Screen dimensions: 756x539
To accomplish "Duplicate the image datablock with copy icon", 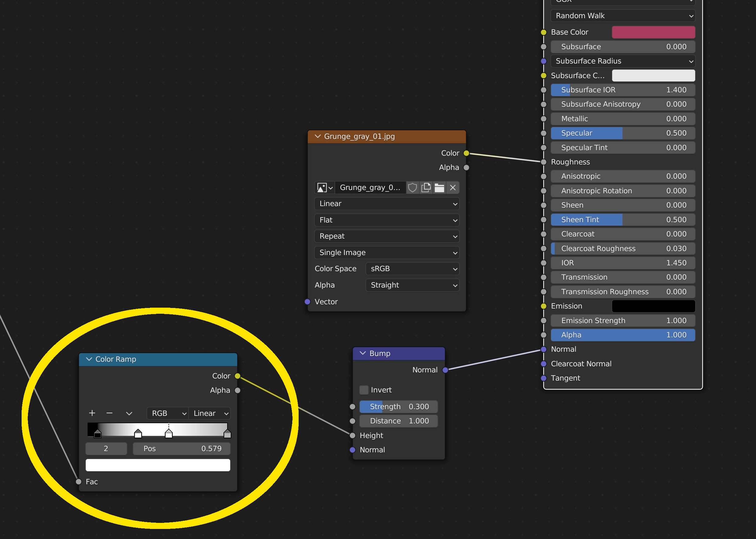I will pyautogui.click(x=426, y=187).
